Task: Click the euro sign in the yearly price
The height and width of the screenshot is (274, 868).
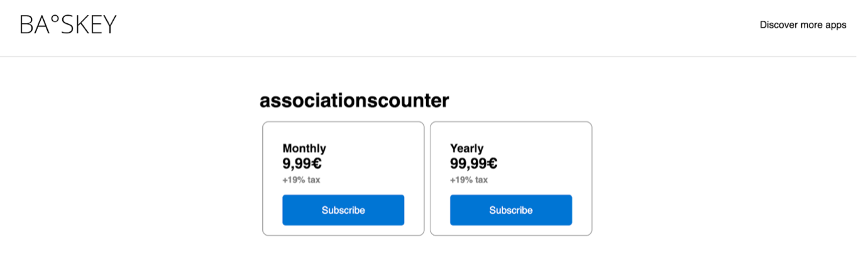Action: [492, 164]
